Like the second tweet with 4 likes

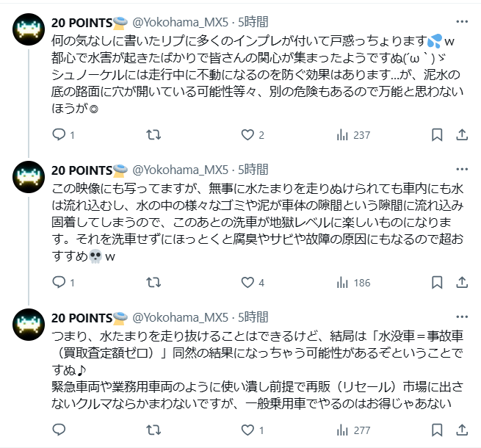tap(248, 282)
